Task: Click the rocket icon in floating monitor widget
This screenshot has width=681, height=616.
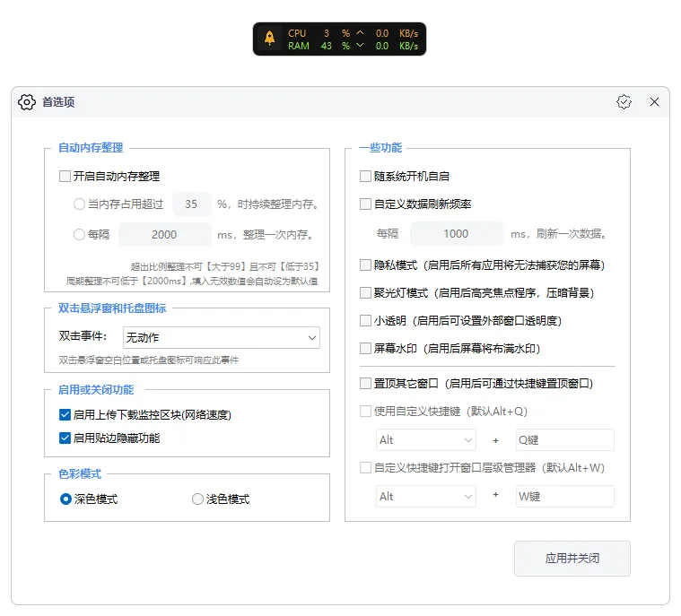Action: point(269,39)
